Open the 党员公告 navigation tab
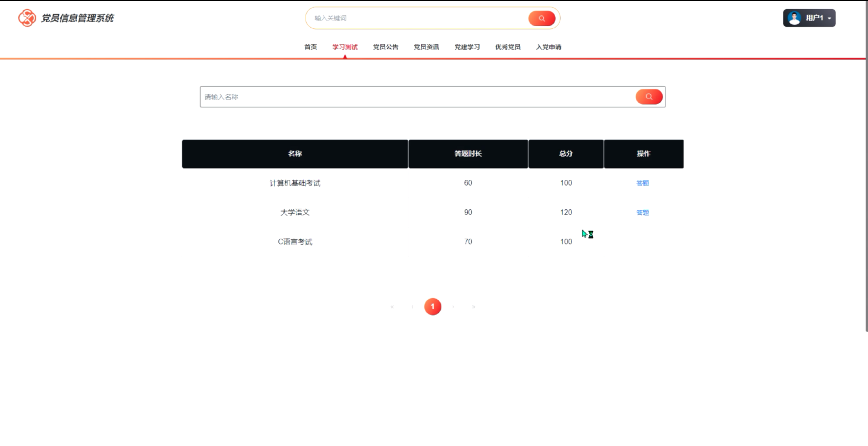 click(x=385, y=47)
